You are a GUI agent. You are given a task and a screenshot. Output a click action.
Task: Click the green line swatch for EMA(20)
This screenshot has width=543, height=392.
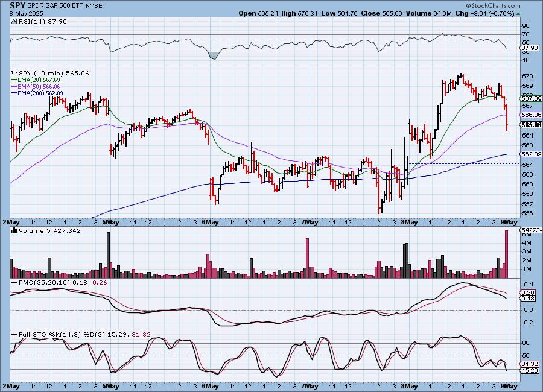[x=14, y=80]
